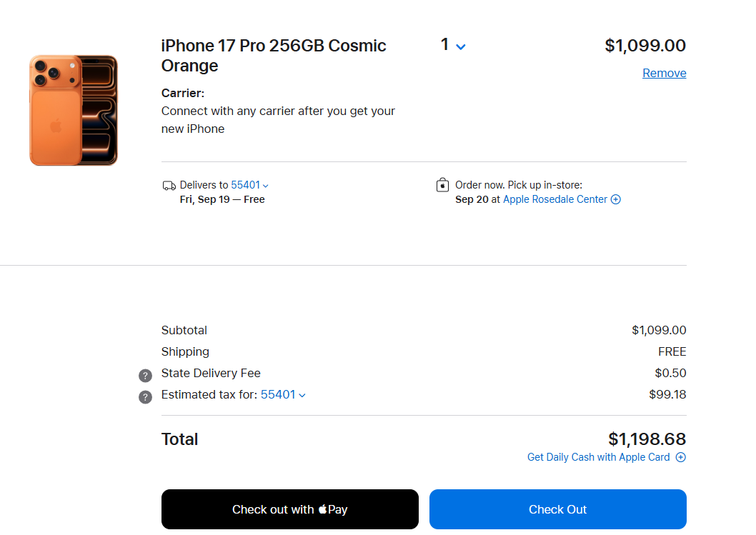This screenshot has width=756, height=535.
Task: Click the in-store pickup bag icon
Action: click(442, 185)
